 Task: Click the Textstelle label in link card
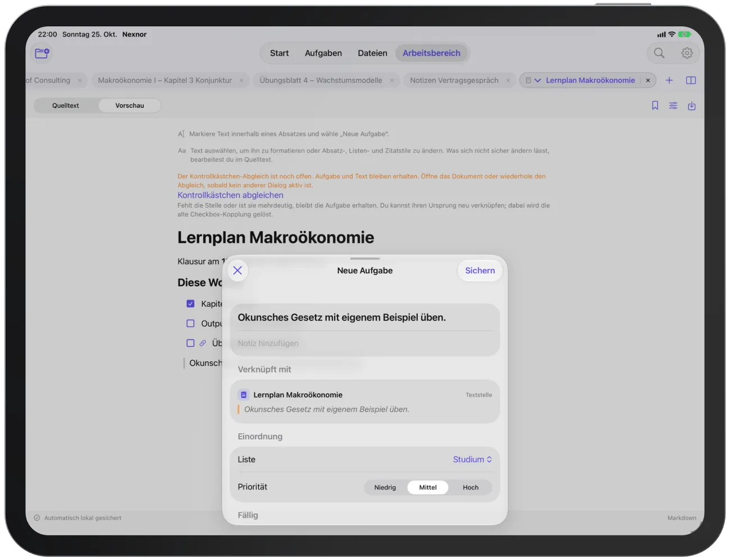478,395
